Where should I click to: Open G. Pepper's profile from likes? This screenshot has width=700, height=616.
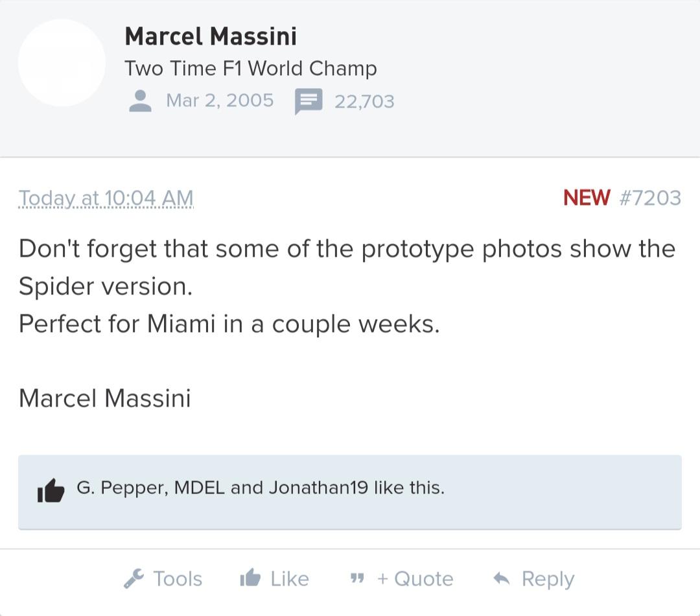[122, 488]
